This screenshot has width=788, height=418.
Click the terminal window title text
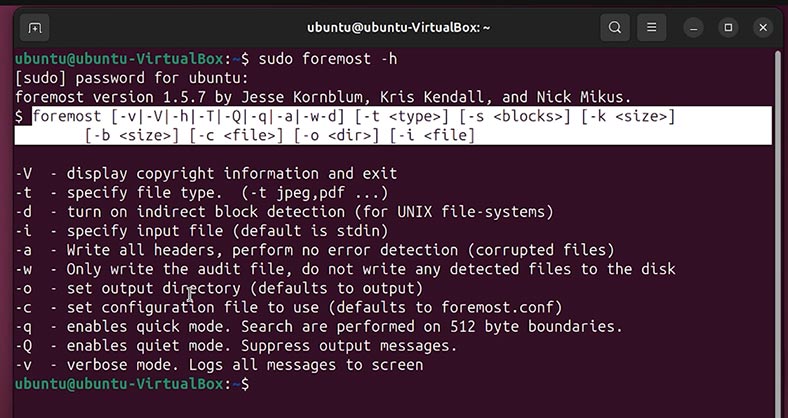[399, 27]
